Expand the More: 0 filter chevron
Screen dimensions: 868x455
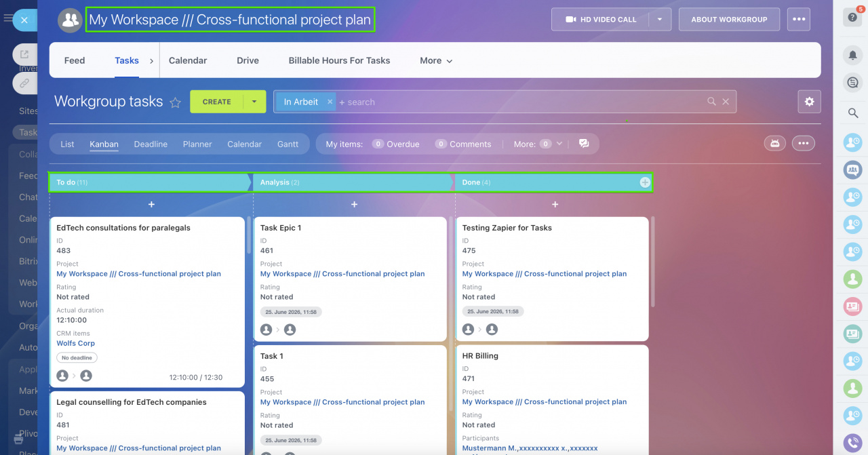[x=559, y=144]
